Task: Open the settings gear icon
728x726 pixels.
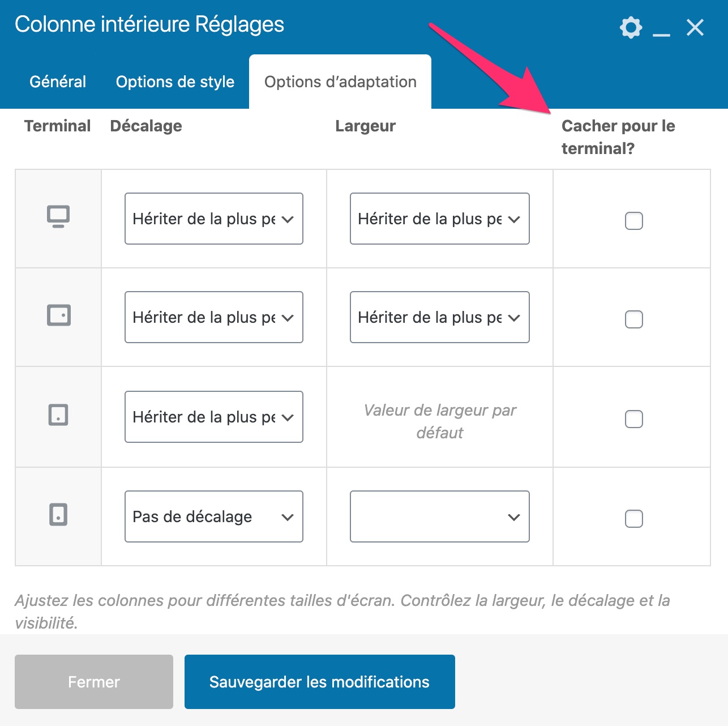Action: pos(630,27)
